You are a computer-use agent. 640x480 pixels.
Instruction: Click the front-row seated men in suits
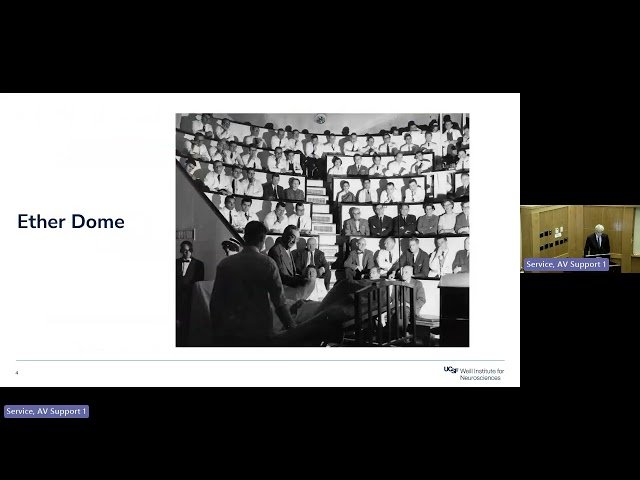coord(400,258)
